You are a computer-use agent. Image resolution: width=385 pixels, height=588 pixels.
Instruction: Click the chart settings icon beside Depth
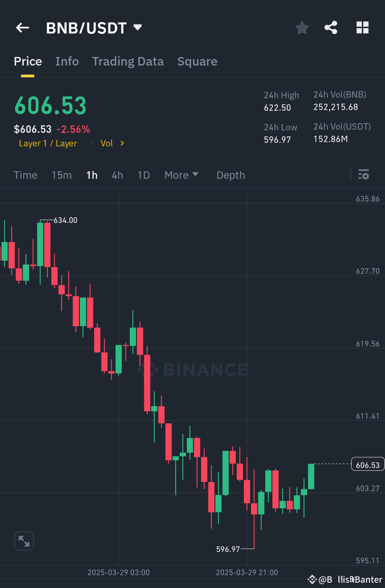pos(364,175)
